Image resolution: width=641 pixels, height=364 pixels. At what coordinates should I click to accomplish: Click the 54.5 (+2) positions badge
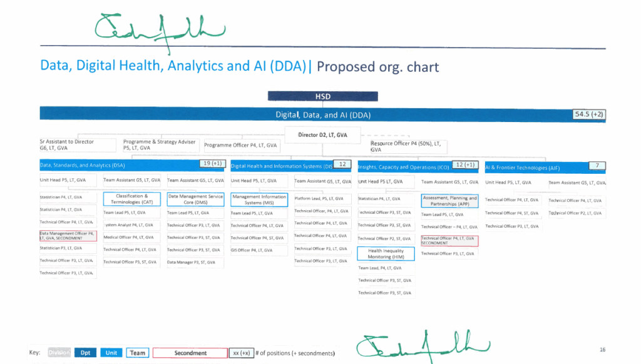coord(588,114)
